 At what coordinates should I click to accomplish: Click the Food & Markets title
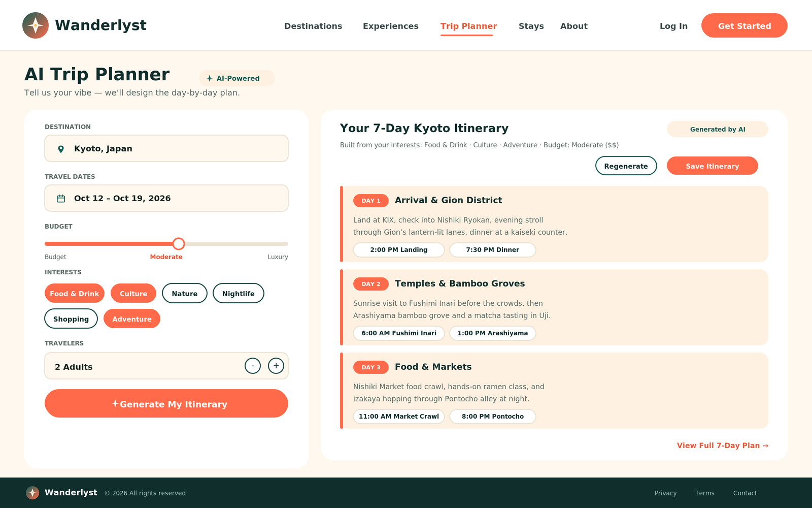point(433,367)
